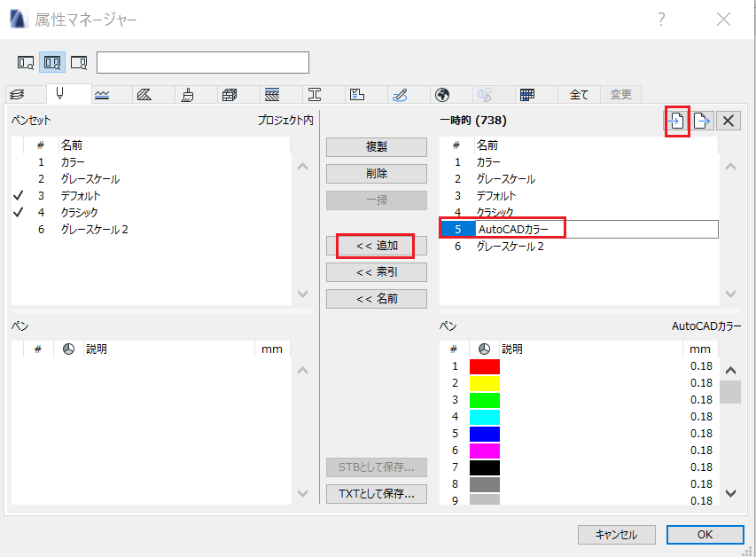Switch to the 全て tab

tap(579, 95)
